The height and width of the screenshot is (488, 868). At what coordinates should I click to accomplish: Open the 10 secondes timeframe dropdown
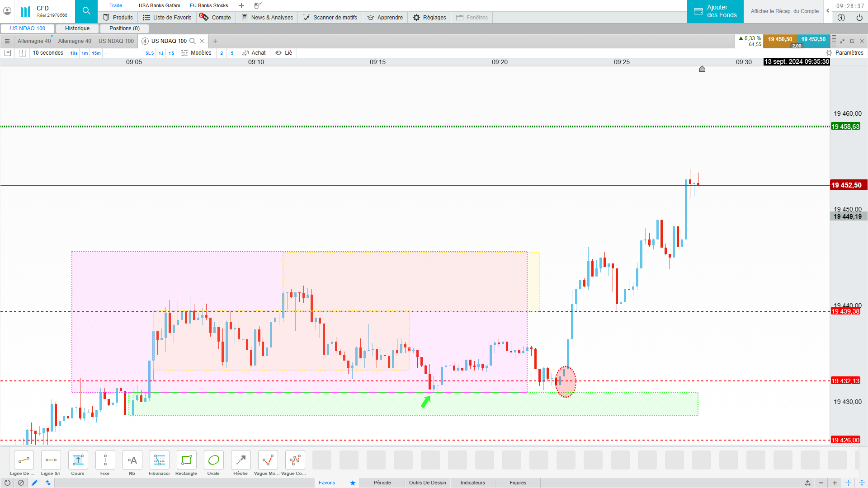tap(48, 53)
